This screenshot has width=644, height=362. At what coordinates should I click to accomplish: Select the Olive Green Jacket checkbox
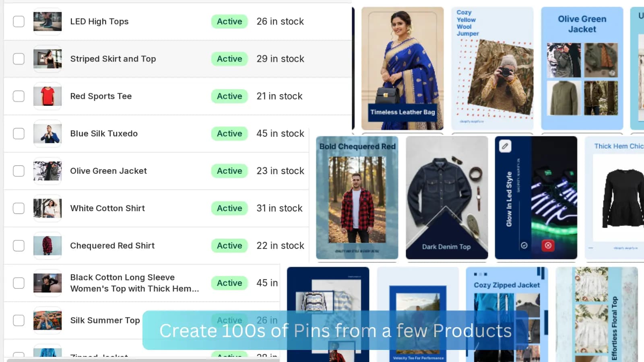19,171
